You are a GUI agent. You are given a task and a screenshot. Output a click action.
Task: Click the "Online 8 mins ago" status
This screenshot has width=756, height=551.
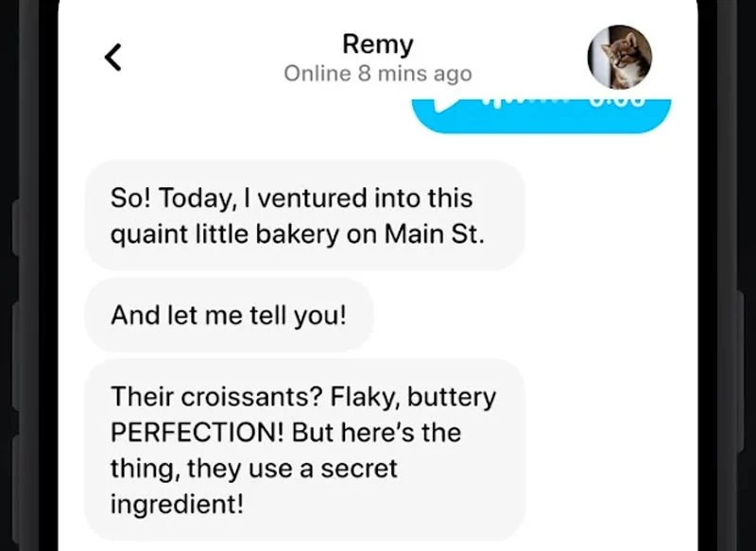coord(377,74)
